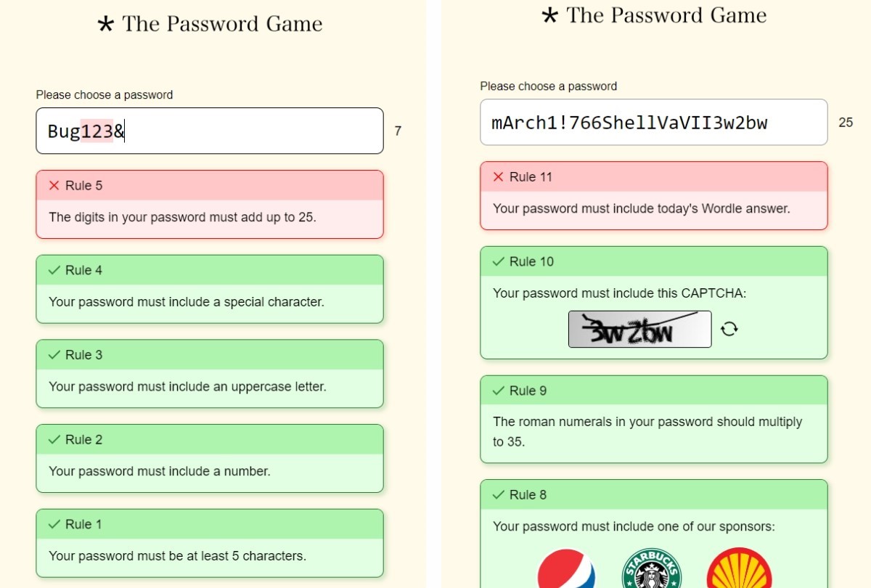Click the star icon in left title
871x588 pixels.
tap(106, 25)
